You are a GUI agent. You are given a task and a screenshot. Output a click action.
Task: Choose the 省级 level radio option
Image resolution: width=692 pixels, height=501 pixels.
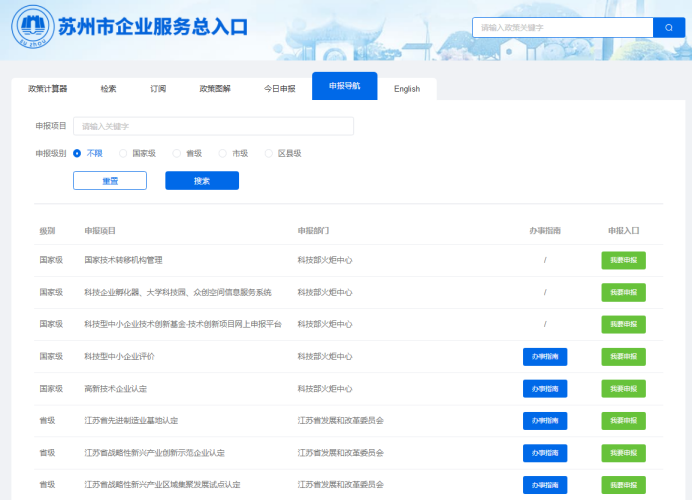click(177, 153)
